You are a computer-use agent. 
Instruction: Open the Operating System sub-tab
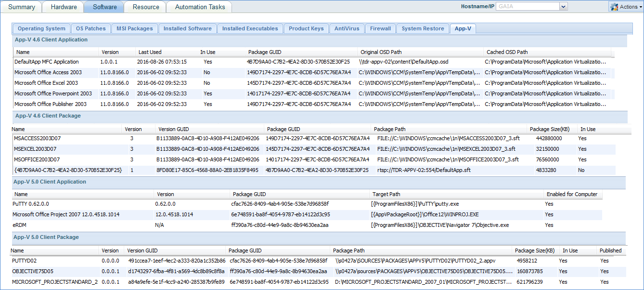pos(41,28)
